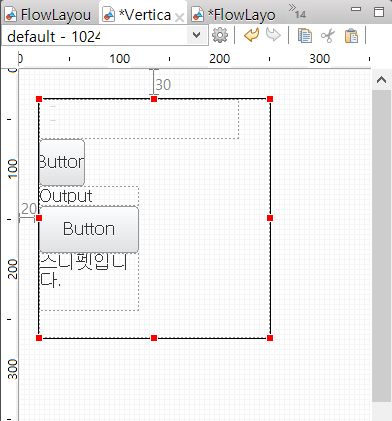Switch to the *FlowLayo tab
Screen dimensions: 392x421
click(234, 14)
